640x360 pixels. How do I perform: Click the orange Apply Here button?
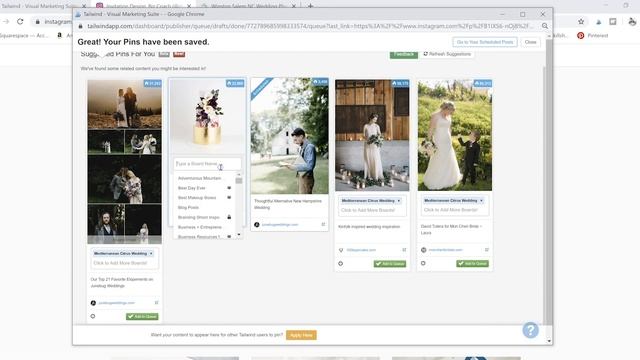coord(301,335)
